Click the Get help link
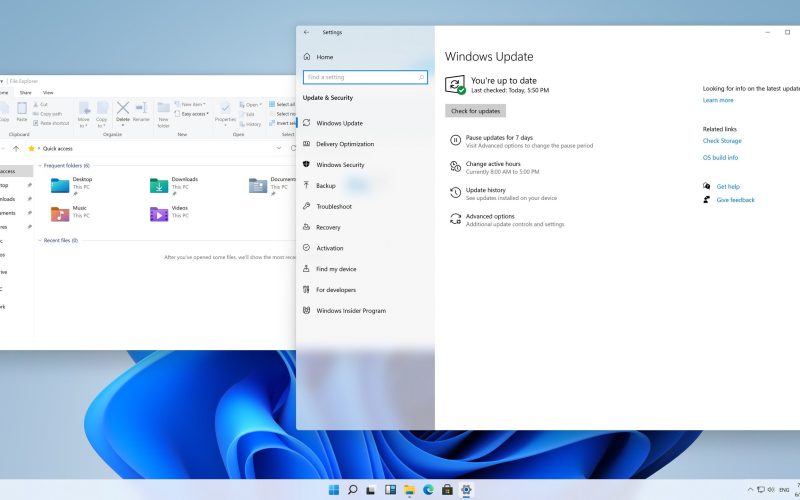Screen dimensions: 800x500 click(x=728, y=187)
